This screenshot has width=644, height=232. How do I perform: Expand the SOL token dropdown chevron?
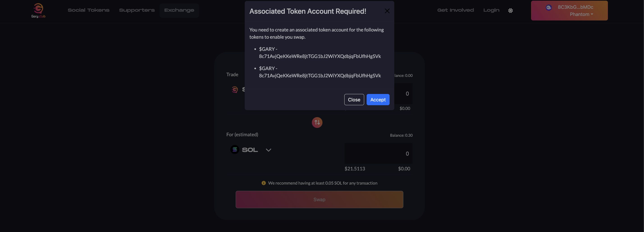(x=268, y=150)
